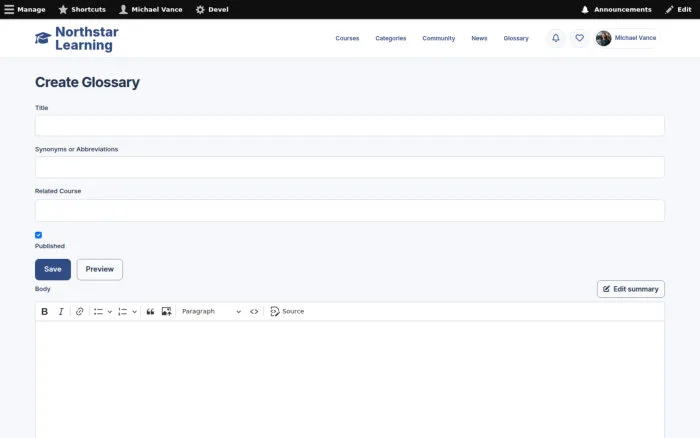Open the bulleted list style dropdown arrow
Image resolution: width=700 pixels, height=438 pixels.
[110, 312]
